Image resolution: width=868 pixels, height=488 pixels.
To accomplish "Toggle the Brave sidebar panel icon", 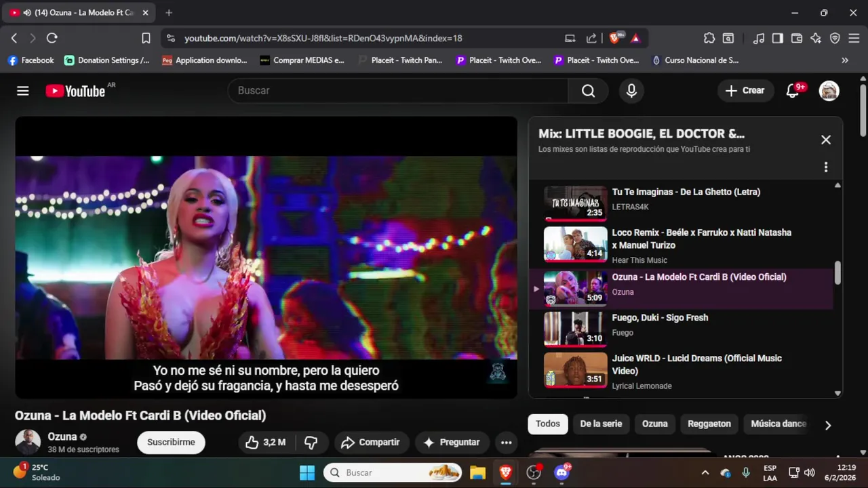I will [x=778, y=39].
